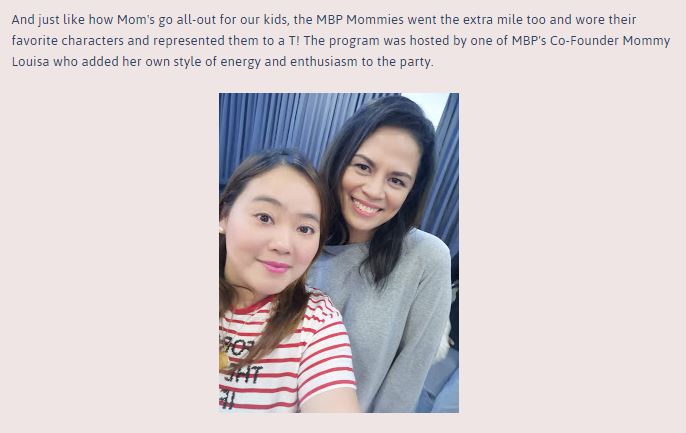The height and width of the screenshot is (433, 686).
Task: Click the word "Louisa" in the text
Action: pyautogui.click(x=31, y=62)
